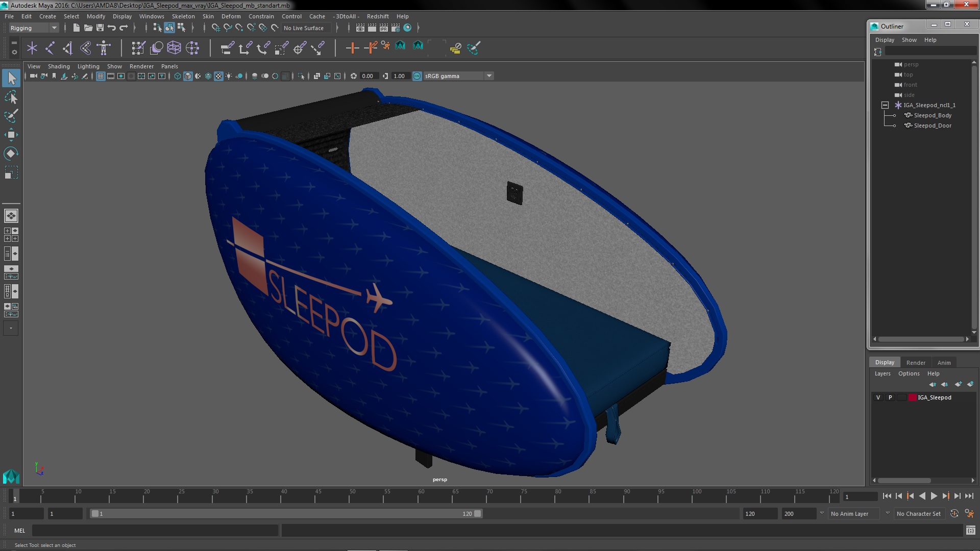Toggle snap to curves

[x=228, y=28]
